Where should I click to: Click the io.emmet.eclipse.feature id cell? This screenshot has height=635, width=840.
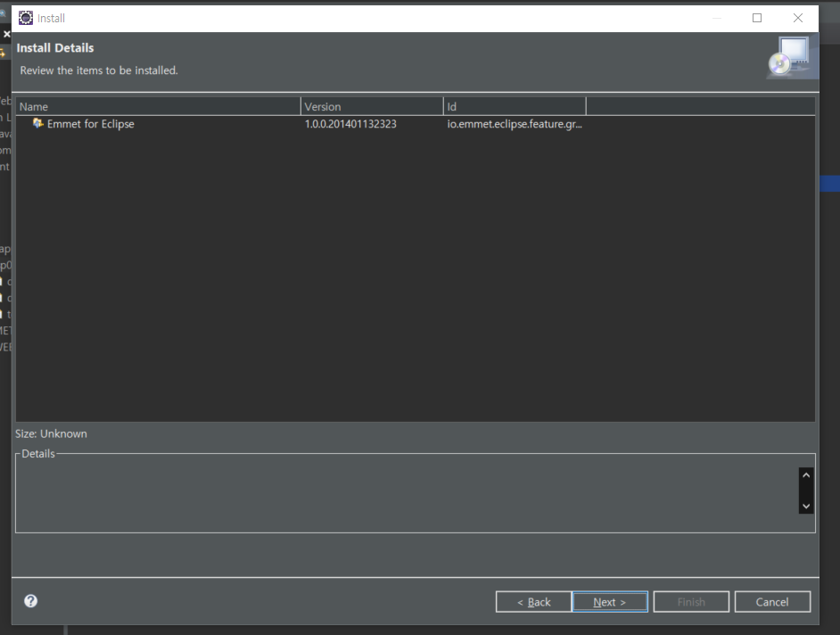[515, 124]
